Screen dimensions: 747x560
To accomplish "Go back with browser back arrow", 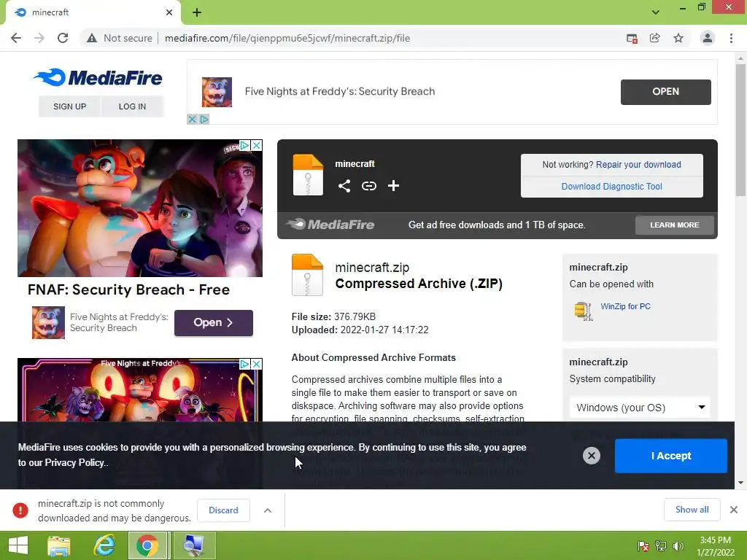I will 16,38.
